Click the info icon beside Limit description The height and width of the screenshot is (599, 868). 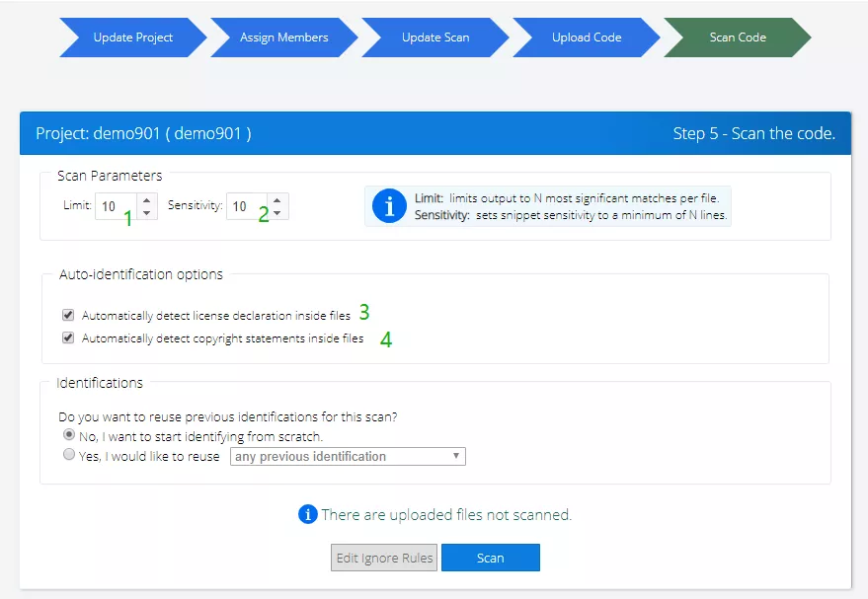coord(389,206)
